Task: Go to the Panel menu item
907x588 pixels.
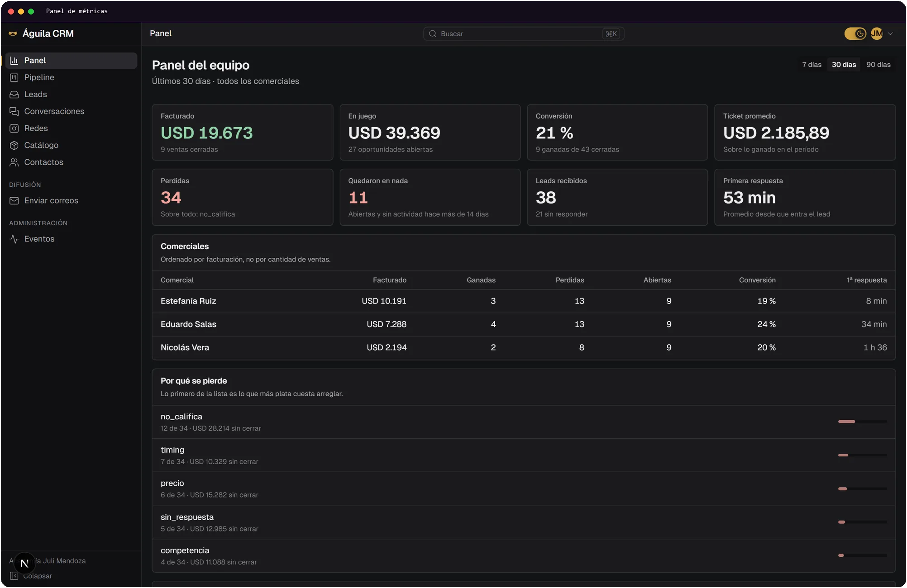Action: (x=71, y=61)
